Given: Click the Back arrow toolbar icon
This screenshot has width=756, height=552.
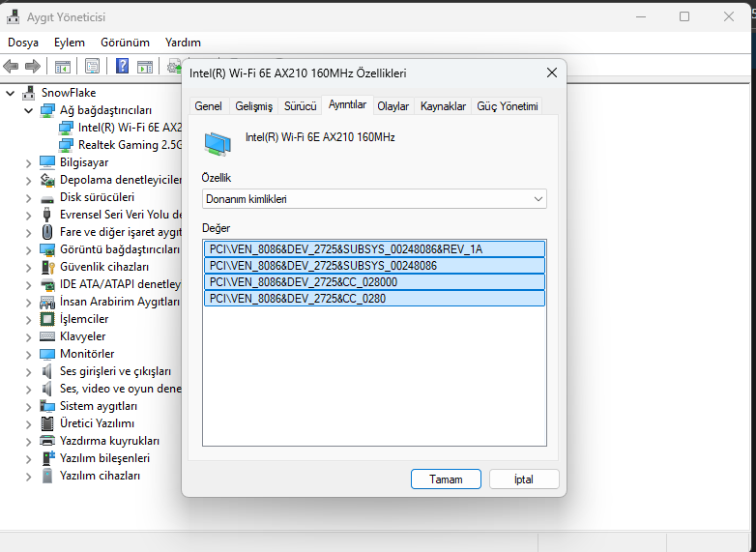Looking at the screenshot, I should (x=11, y=66).
